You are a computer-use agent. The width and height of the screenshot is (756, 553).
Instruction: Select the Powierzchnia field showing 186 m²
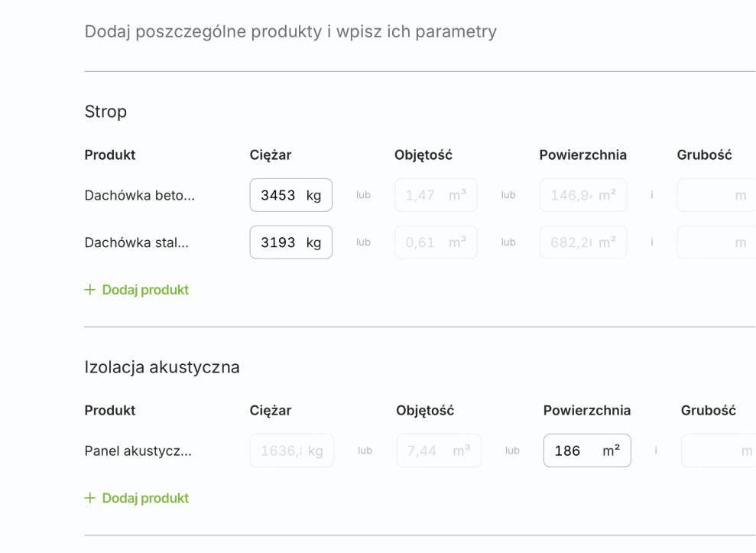click(x=586, y=451)
